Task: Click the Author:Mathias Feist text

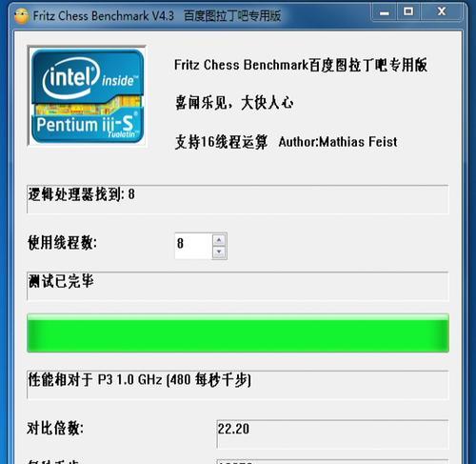Action: tap(338, 142)
